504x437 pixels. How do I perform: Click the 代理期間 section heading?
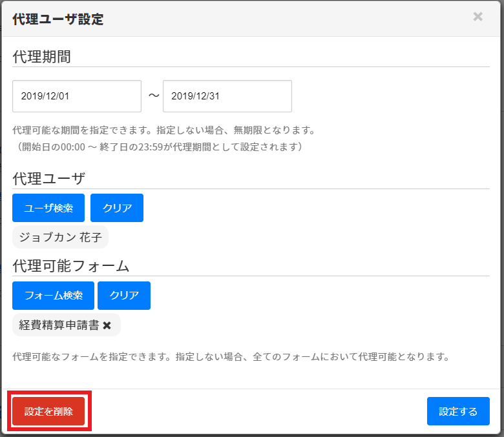tap(41, 57)
